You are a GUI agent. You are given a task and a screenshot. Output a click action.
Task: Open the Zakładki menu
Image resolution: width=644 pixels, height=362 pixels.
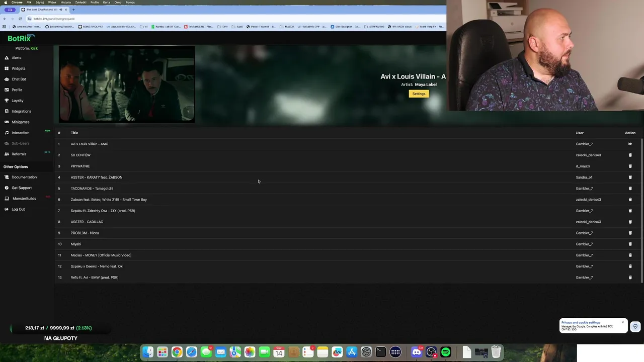pyautogui.click(x=80, y=3)
